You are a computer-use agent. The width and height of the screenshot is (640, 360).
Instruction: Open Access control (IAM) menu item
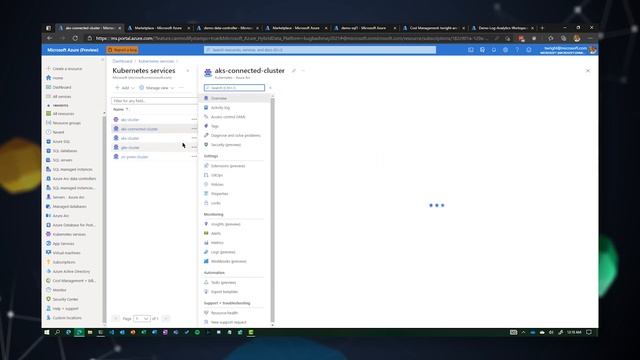228,117
